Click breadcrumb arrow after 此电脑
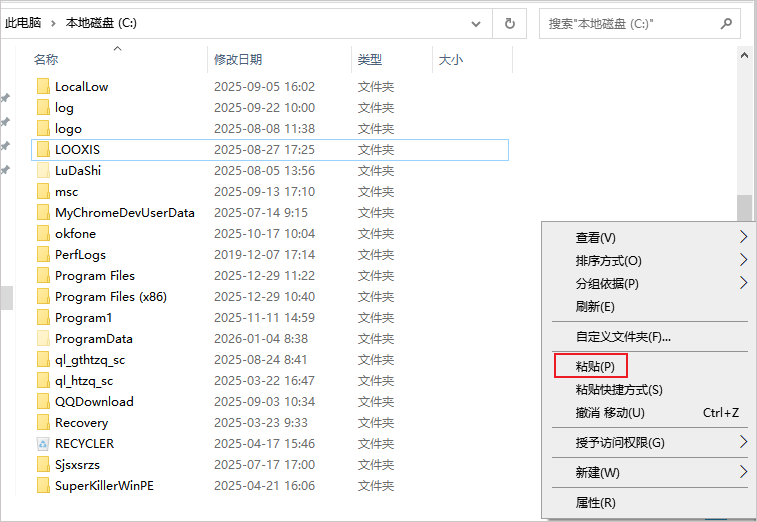This screenshot has width=757, height=522. 54,23
